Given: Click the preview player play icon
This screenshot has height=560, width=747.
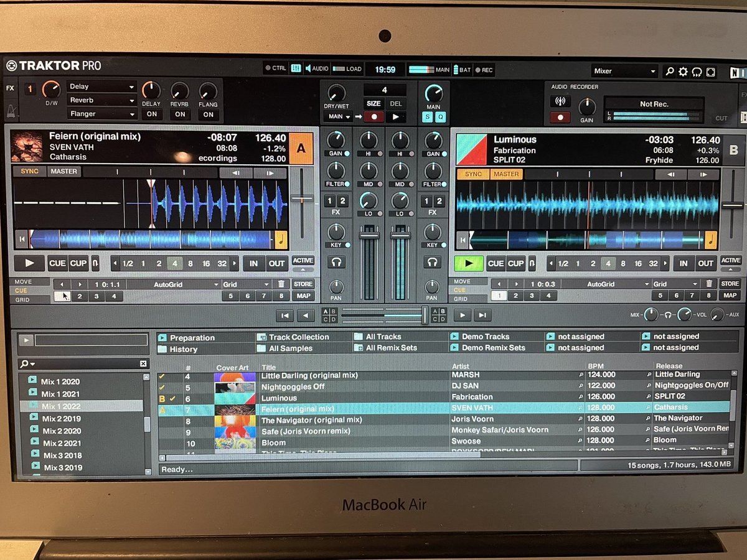Looking at the screenshot, I should pos(26,340).
